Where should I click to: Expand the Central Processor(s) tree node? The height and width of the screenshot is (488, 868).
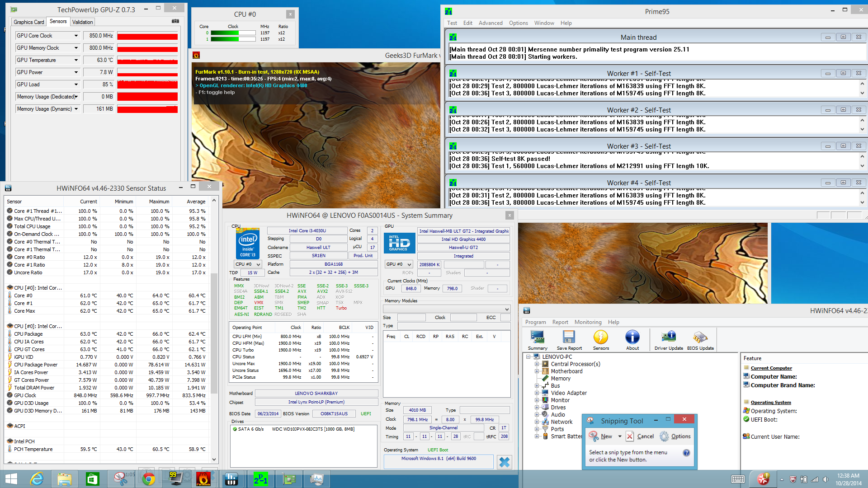[x=537, y=364]
